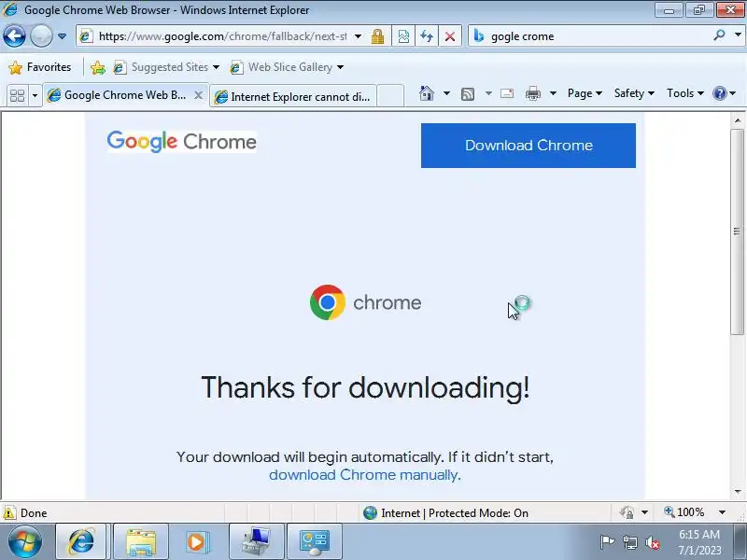Image resolution: width=747 pixels, height=560 pixels.
Task: Launch Windows Media Player from taskbar
Action: (196, 541)
